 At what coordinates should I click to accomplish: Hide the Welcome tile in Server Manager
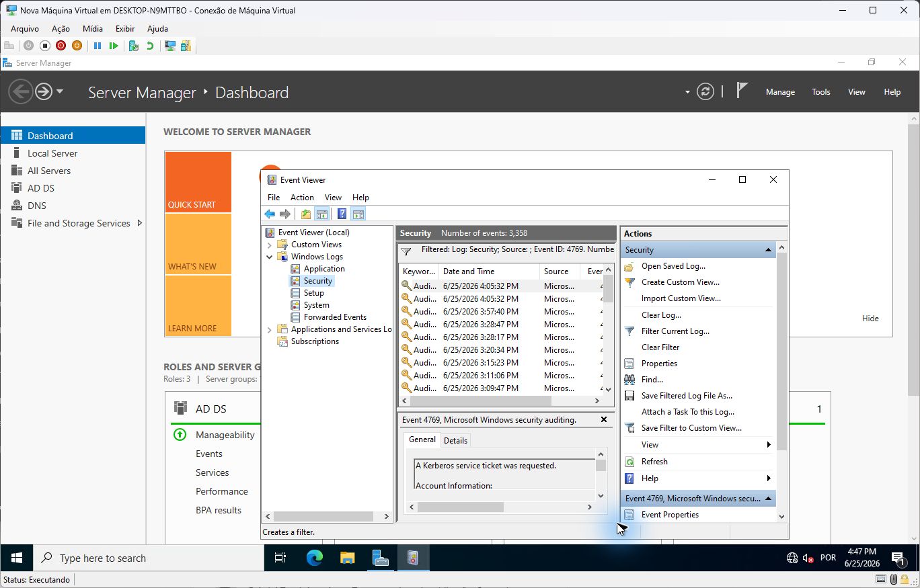point(870,319)
